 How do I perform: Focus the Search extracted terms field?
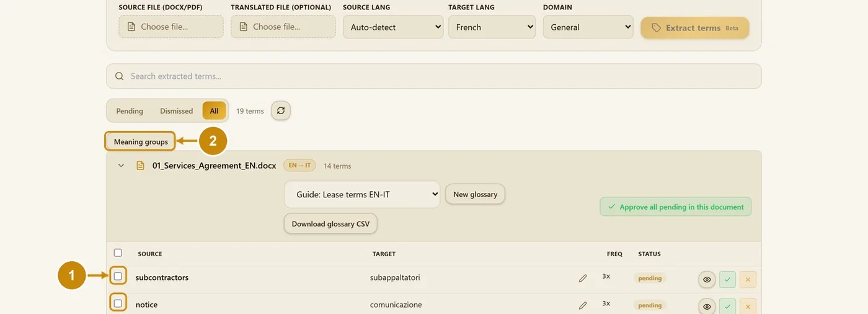434,76
